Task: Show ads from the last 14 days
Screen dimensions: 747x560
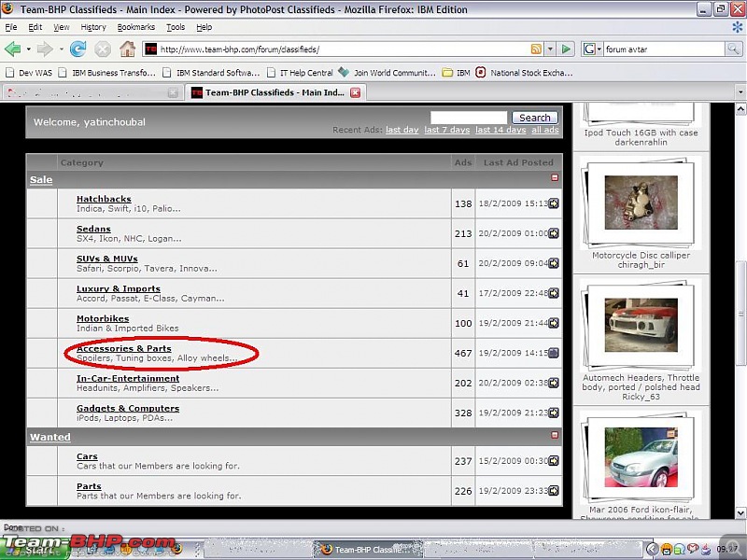Action: tap(500, 130)
